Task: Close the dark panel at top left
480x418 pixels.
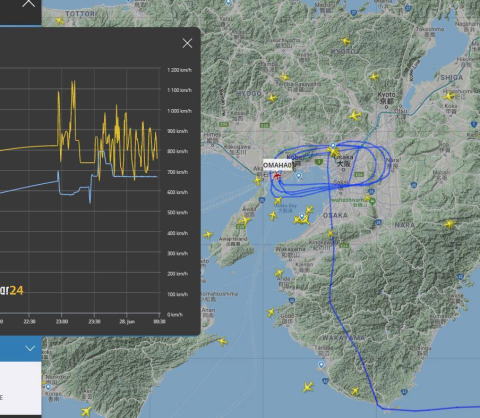Action: coord(29,3)
